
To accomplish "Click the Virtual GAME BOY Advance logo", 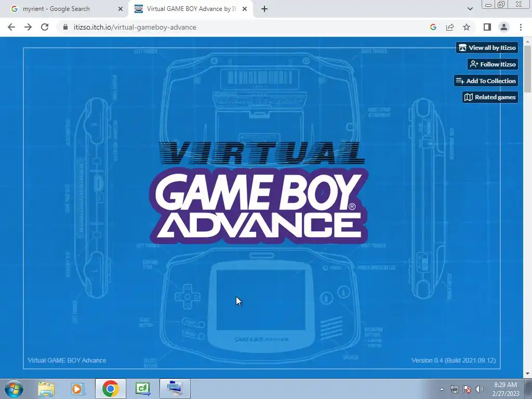I will pyautogui.click(x=259, y=193).
